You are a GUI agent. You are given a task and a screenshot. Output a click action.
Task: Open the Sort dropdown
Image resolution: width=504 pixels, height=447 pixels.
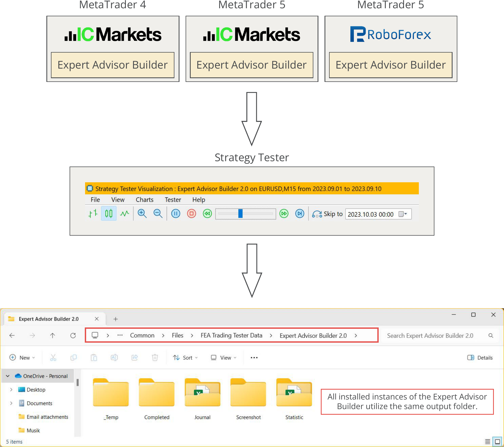tap(185, 358)
